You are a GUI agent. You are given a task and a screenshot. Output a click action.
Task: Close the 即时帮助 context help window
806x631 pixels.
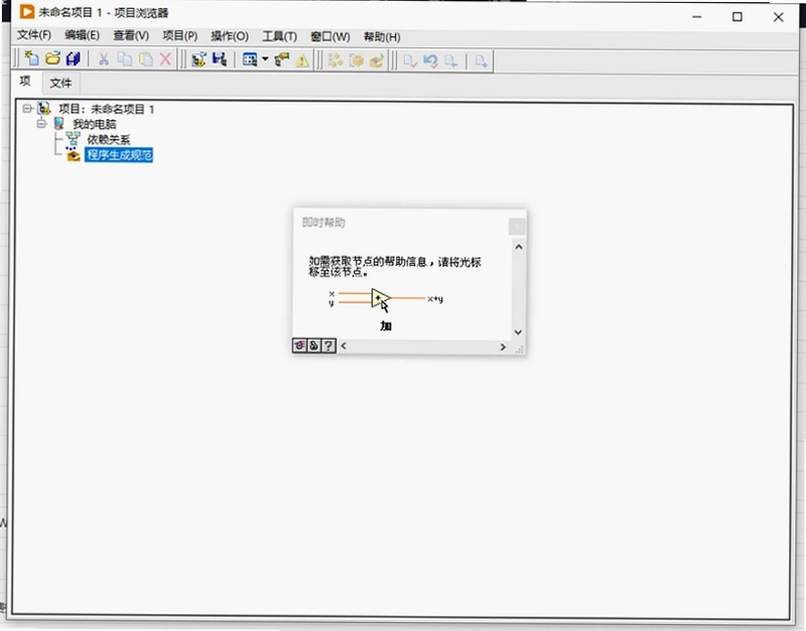coord(517,226)
